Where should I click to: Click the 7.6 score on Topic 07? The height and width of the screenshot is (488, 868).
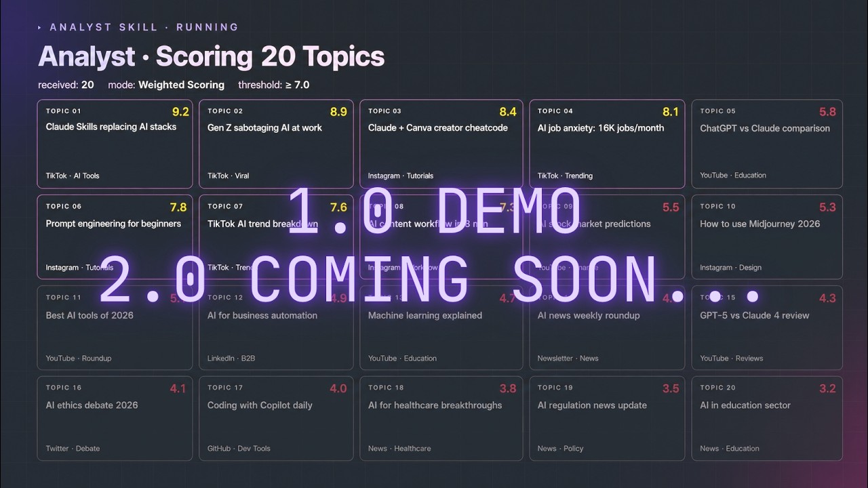tap(338, 207)
